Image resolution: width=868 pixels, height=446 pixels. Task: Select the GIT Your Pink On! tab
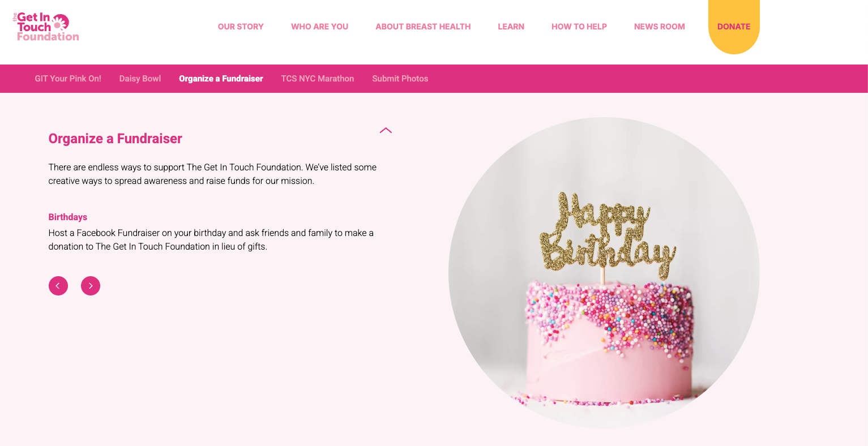(x=68, y=79)
